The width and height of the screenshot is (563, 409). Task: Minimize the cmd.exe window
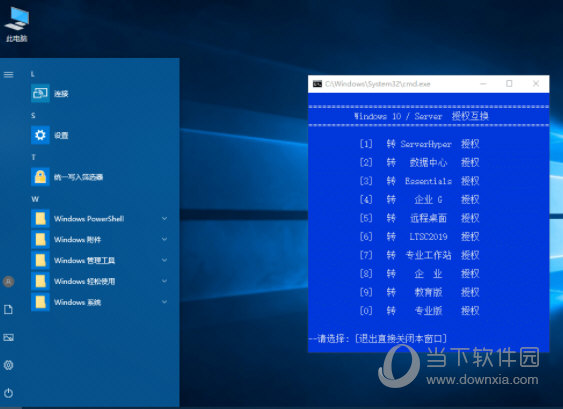pyautogui.click(x=483, y=84)
